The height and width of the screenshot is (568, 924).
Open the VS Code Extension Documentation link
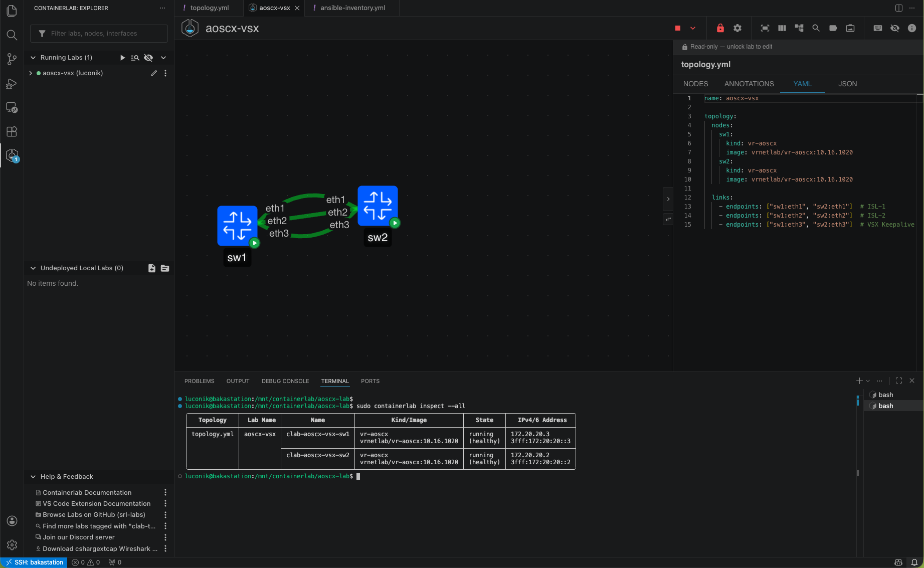coord(96,504)
